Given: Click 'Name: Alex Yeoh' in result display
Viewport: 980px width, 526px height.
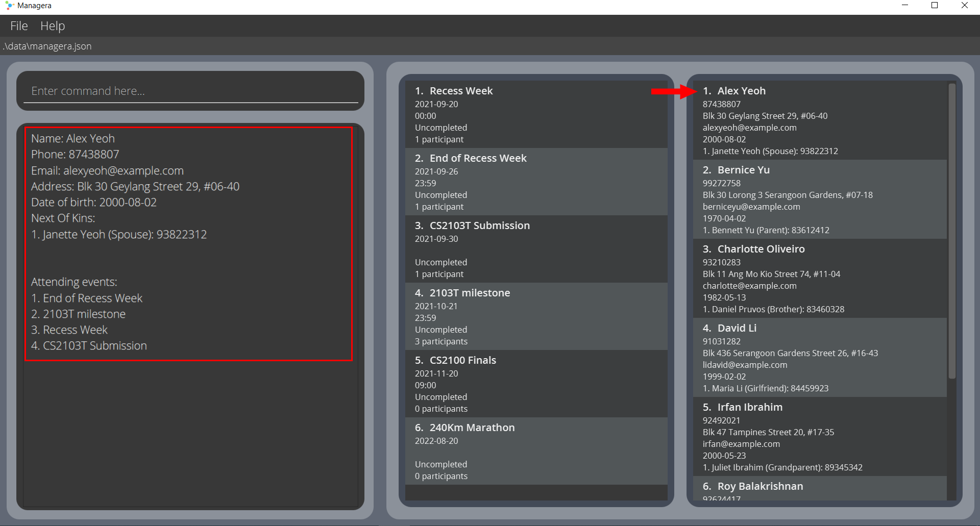Looking at the screenshot, I should 73,138.
